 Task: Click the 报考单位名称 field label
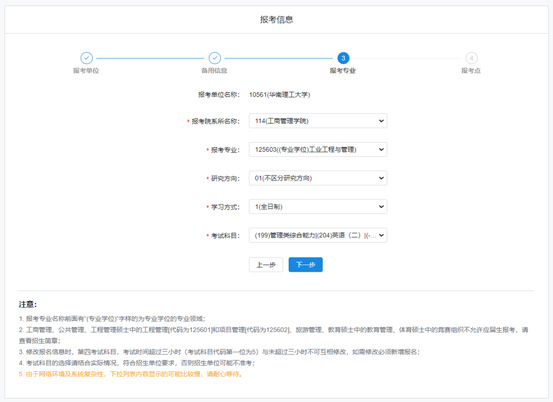(x=219, y=95)
